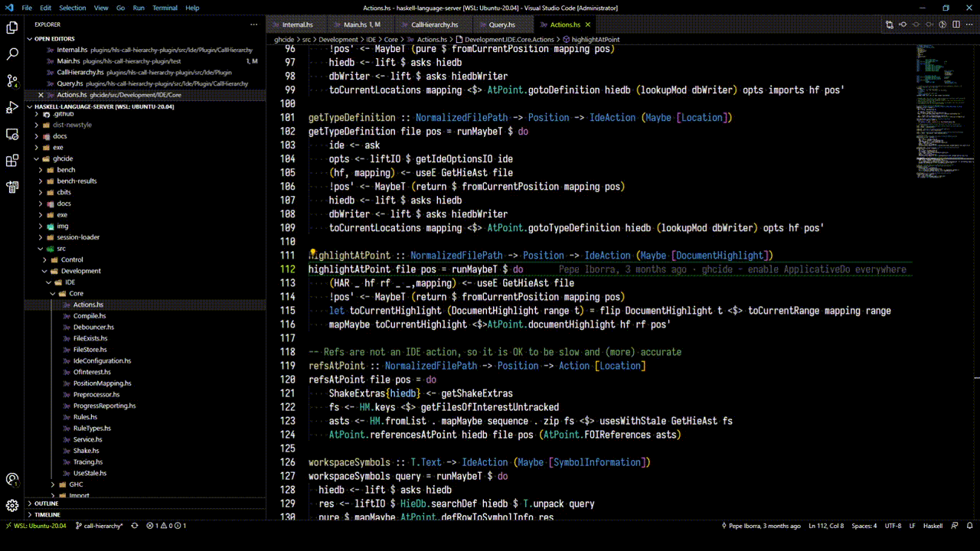Click the Open Changes compare icon
This screenshot has width=980, height=551.
tap(889, 24)
